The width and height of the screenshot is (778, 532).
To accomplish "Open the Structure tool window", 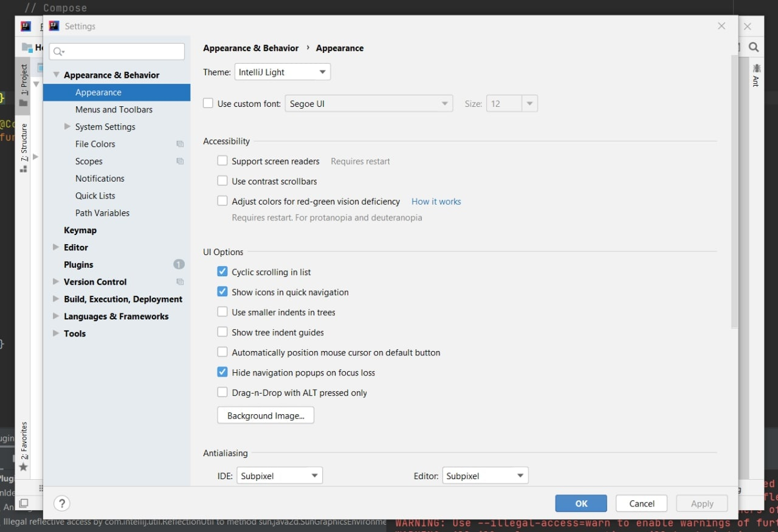I will [24, 143].
